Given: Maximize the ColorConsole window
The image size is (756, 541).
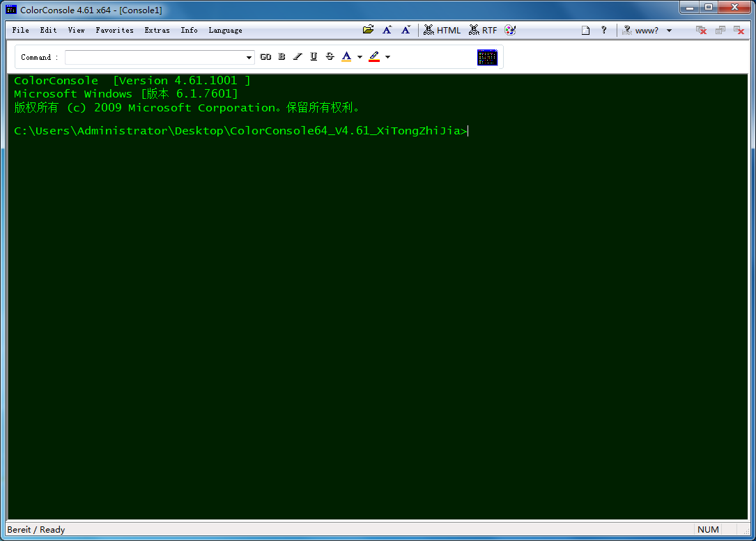Looking at the screenshot, I should tap(708, 8).
